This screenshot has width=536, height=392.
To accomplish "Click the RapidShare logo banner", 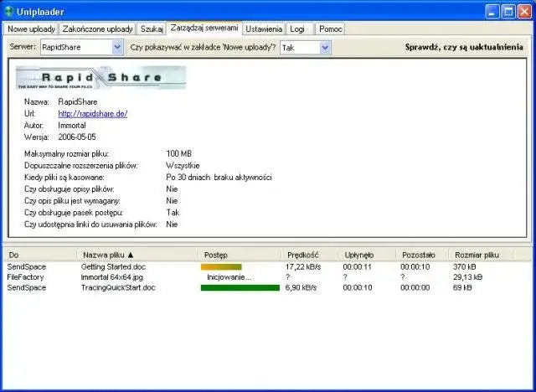I will pyautogui.click(x=100, y=78).
